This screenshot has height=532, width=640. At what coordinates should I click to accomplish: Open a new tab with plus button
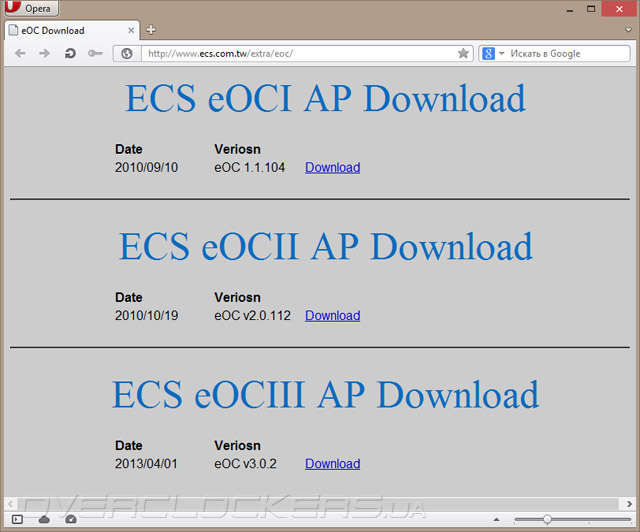(151, 30)
